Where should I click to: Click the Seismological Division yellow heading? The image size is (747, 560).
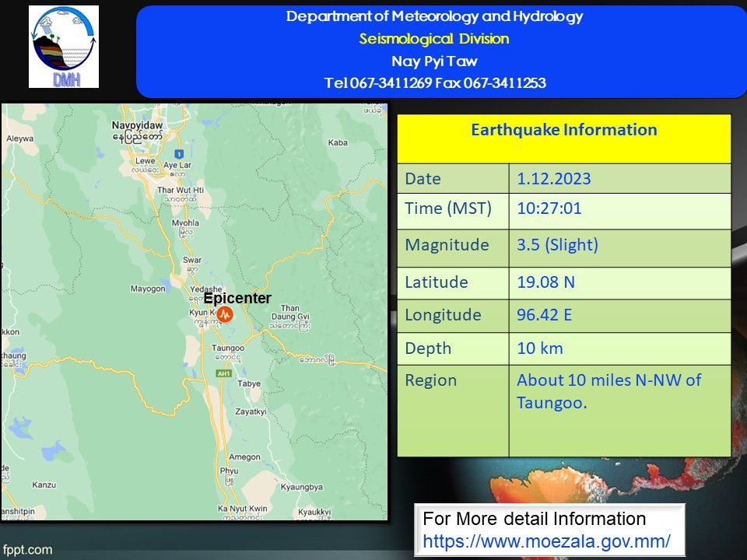(434, 39)
